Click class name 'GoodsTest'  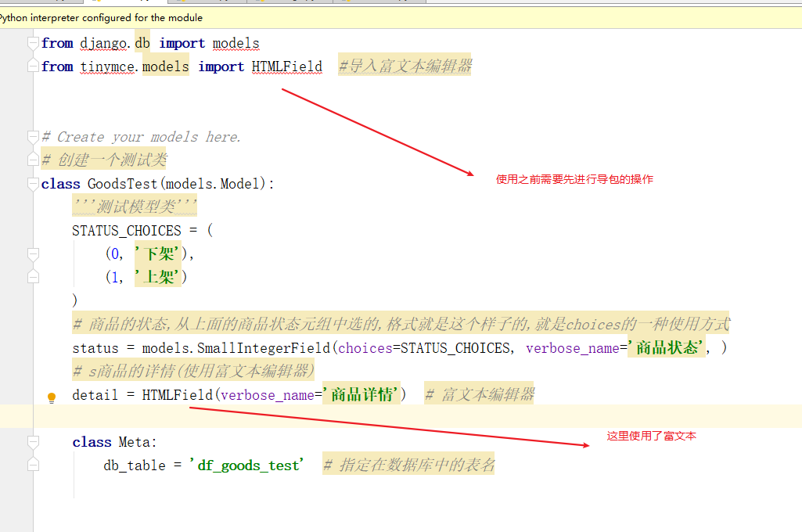pos(123,184)
